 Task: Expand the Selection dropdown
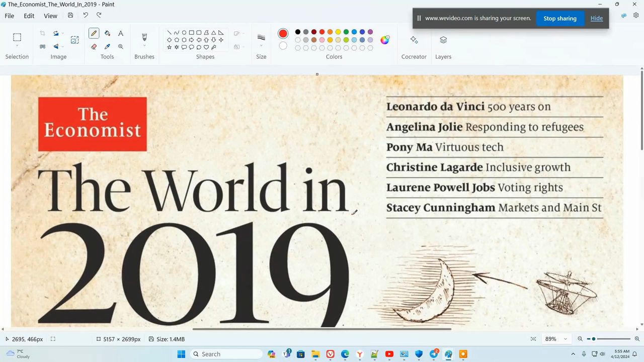coord(17,46)
